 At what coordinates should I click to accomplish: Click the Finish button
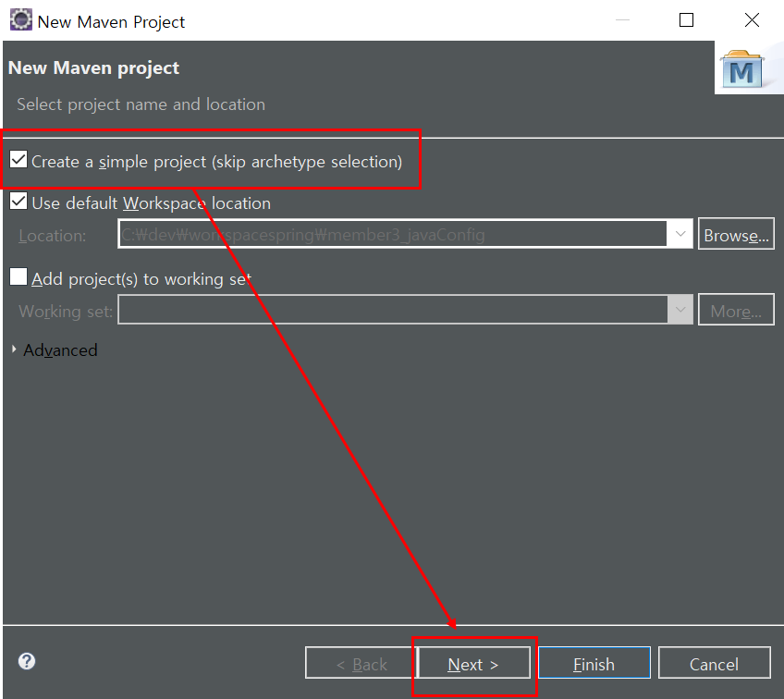tap(594, 663)
